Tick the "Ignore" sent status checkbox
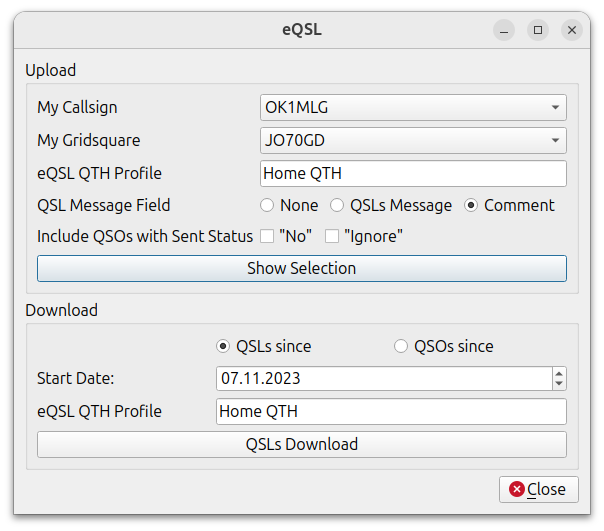Viewport: 604px width, 531px height. (332, 237)
